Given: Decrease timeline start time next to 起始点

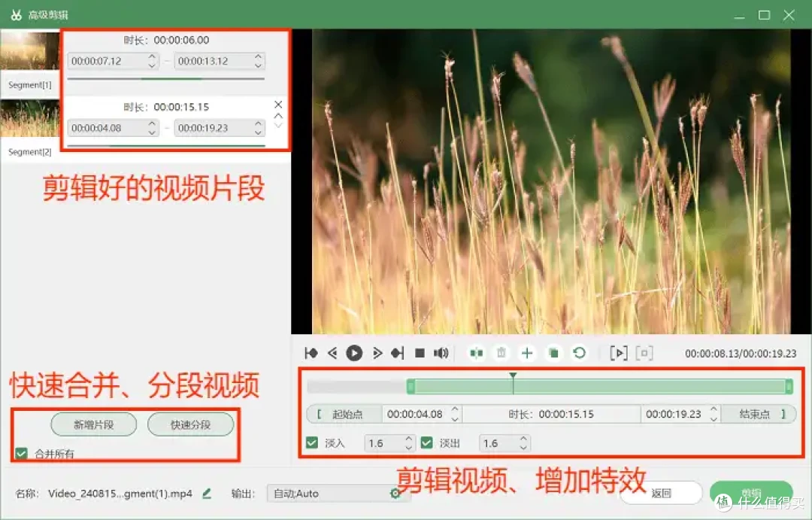Looking at the screenshot, I should click(455, 418).
